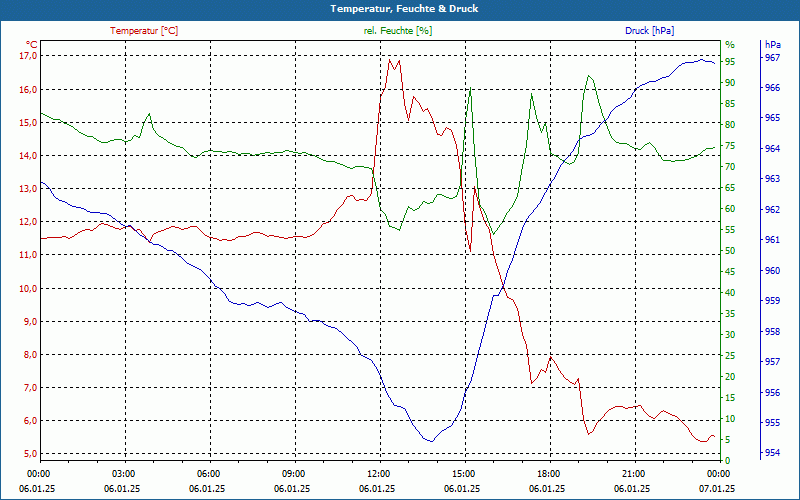Click the 957 value on the pressure axis
Screen dimensions: 800x500
pos(772,361)
